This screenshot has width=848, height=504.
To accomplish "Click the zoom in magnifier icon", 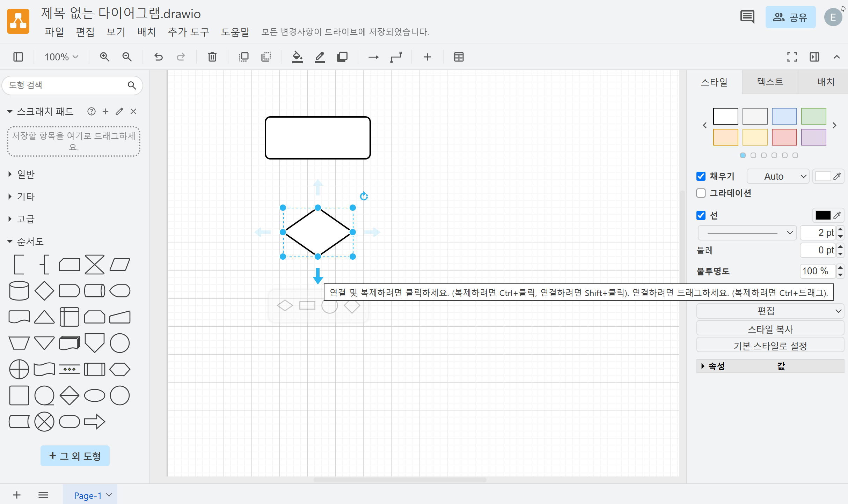I will click(104, 57).
